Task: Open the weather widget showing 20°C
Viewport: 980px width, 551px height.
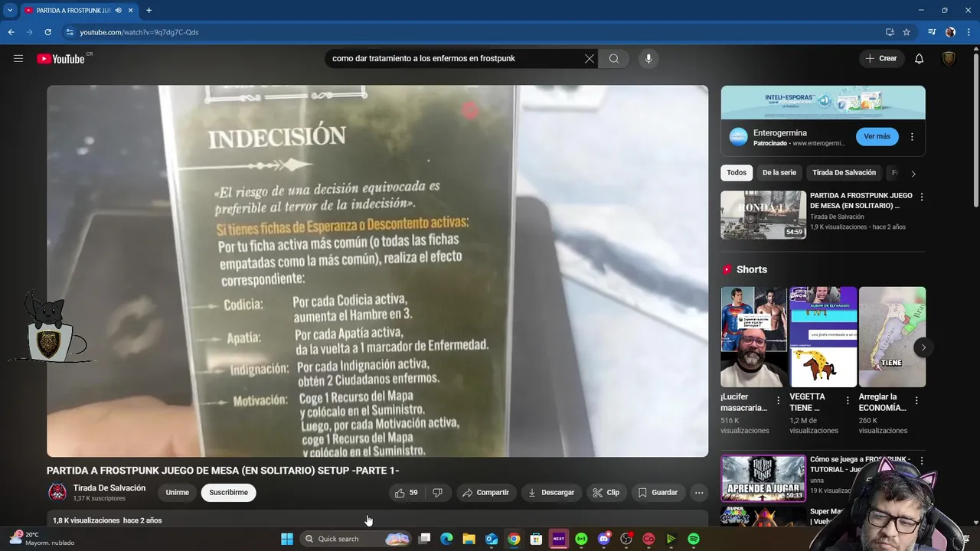Action: [x=42, y=539]
